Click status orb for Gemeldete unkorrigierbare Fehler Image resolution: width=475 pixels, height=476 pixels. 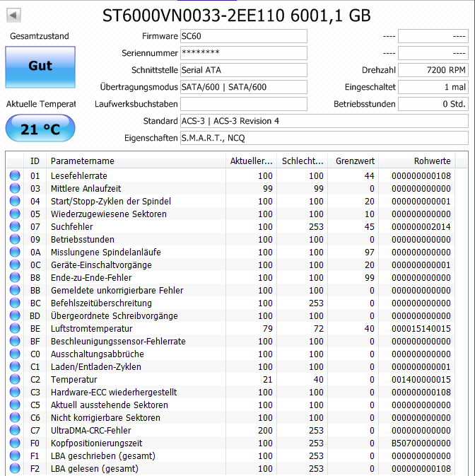[15, 290]
